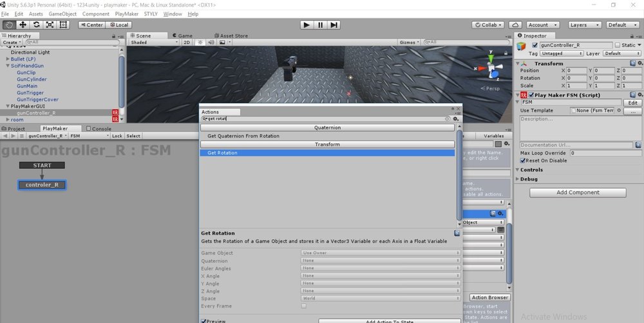Open the Space World dropdown

click(381, 299)
